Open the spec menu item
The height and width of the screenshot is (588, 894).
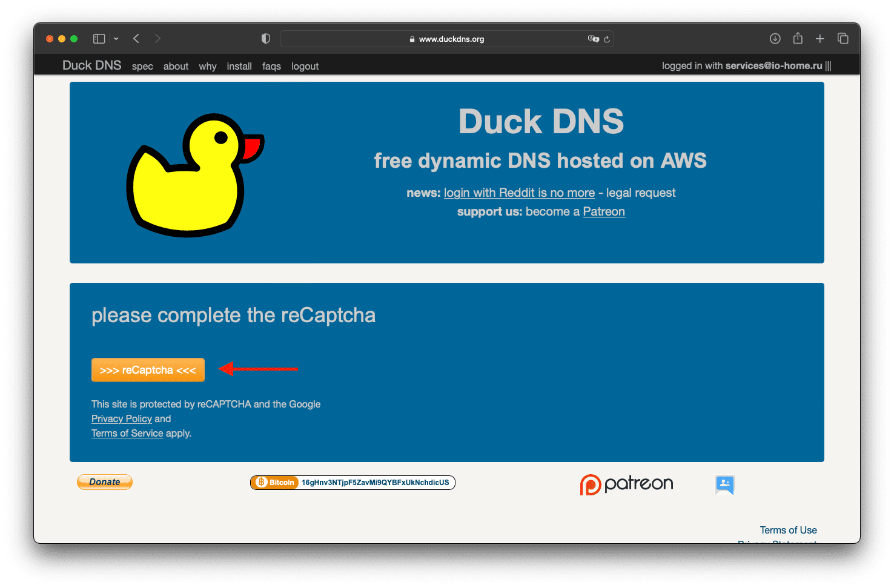pyautogui.click(x=142, y=66)
